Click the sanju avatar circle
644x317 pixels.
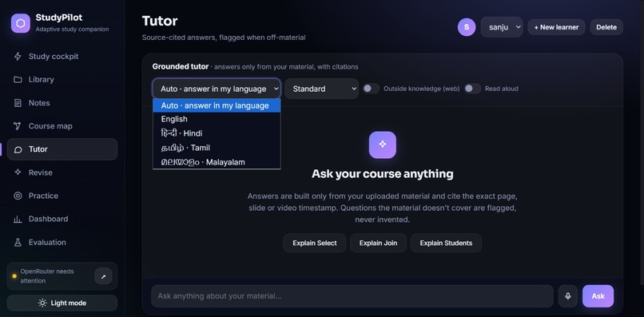click(x=466, y=27)
